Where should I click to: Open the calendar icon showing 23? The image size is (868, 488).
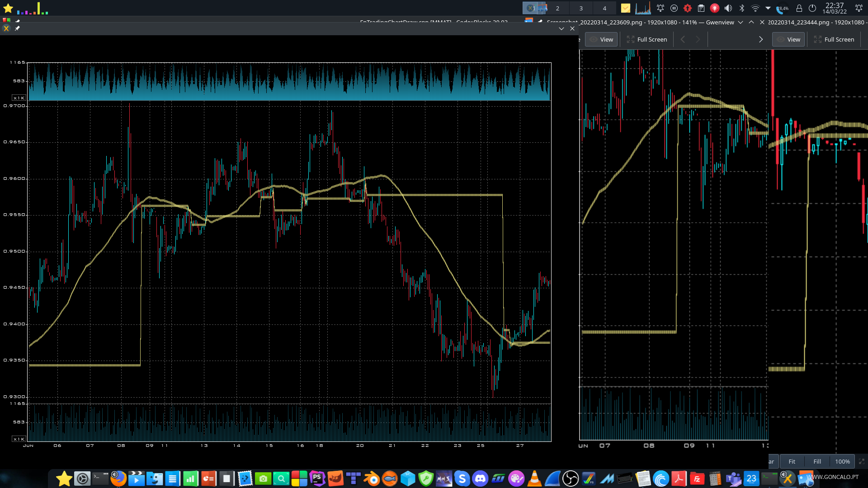(751, 478)
